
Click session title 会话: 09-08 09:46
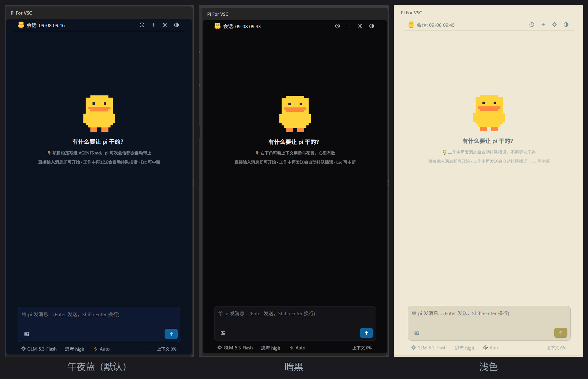point(46,25)
